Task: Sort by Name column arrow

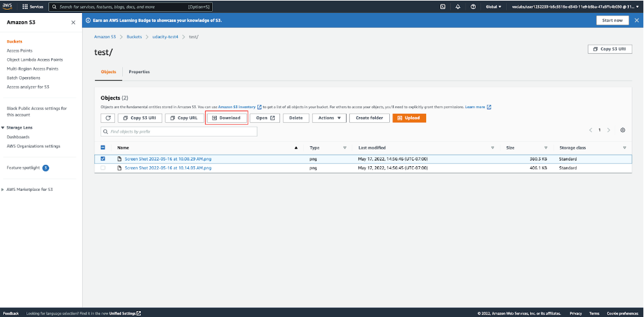Action: [x=296, y=148]
